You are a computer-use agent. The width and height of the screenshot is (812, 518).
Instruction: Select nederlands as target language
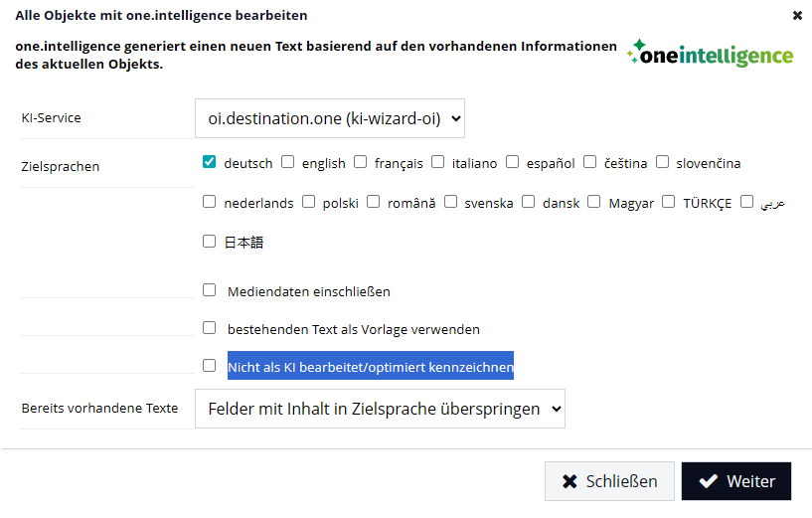(210, 202)
